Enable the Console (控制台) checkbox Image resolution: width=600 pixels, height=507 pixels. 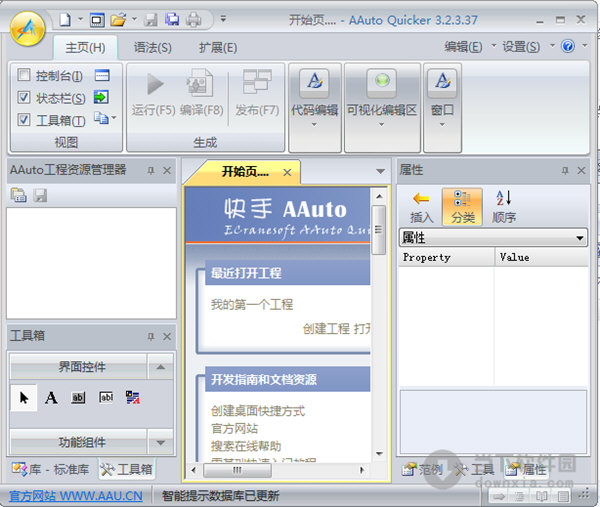click(x=24, y=76)
